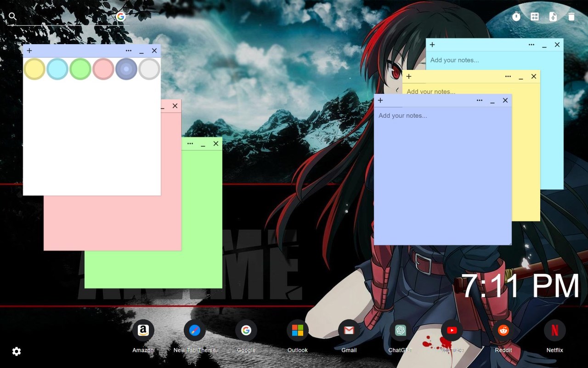Close the cyan note
The width and height of the screenshot is (588, 368).
pos(557,45)
